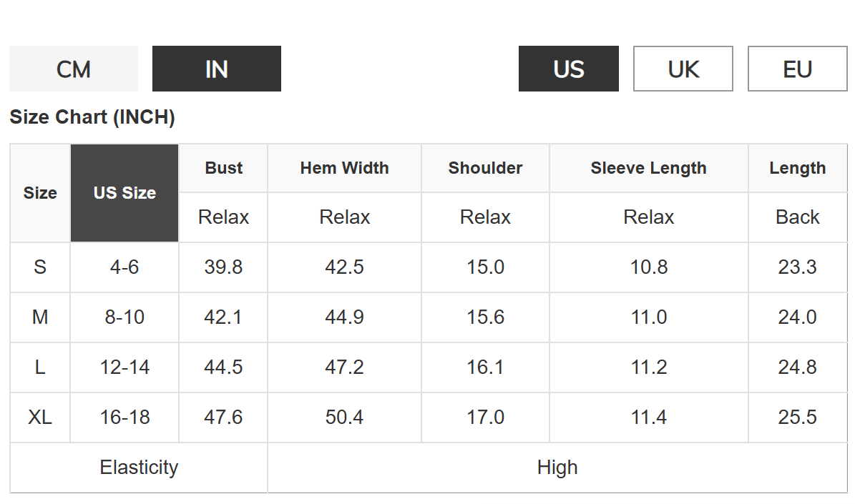Select the Sleeve Length header
This screenshot has height=504, width=855.
coord(648,168)
